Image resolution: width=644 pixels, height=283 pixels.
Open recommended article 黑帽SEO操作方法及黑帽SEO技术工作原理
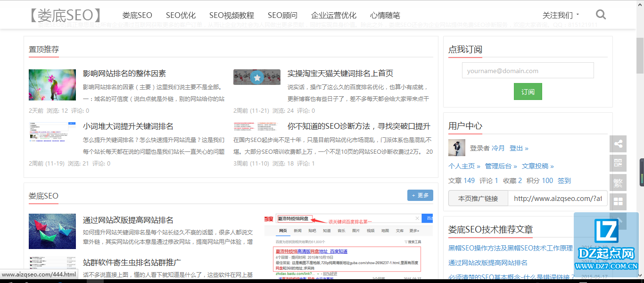coord(511,248)
